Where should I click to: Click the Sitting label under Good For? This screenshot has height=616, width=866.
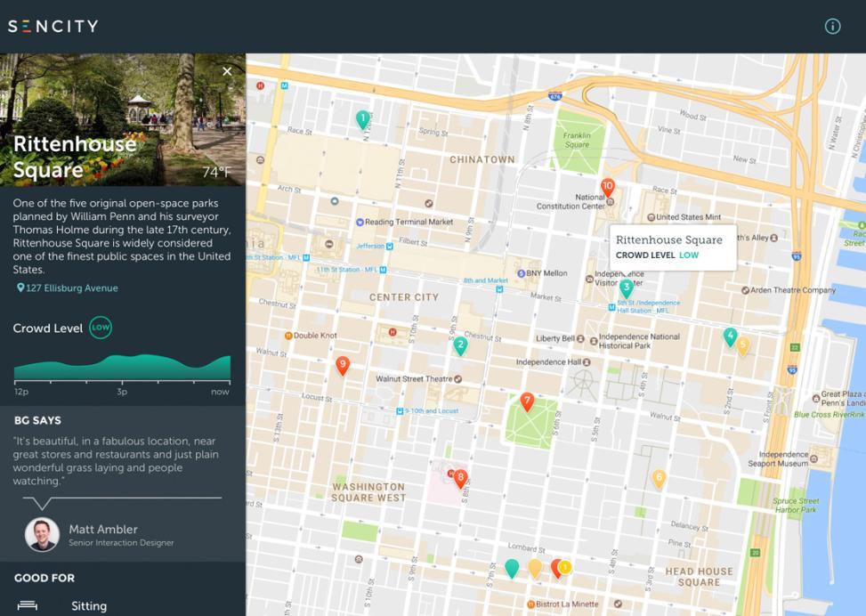coord(89,606)
